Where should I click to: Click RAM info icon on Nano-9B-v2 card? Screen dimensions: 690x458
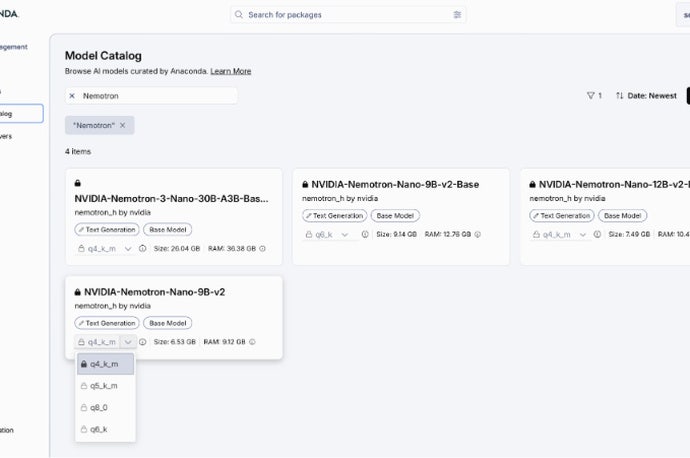251,342
